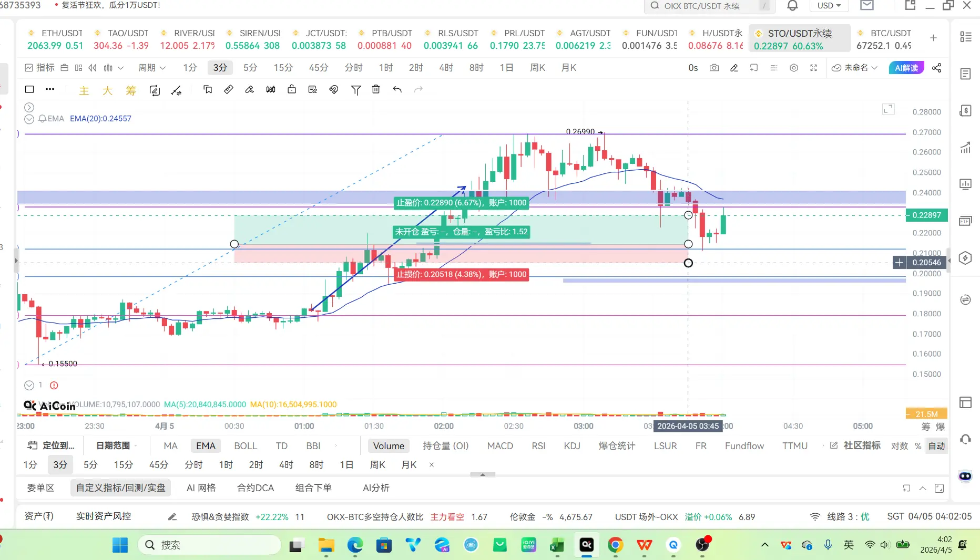The image size is (980, 560).
Task: Toggle the MA indicator
Action: point(170,446)
